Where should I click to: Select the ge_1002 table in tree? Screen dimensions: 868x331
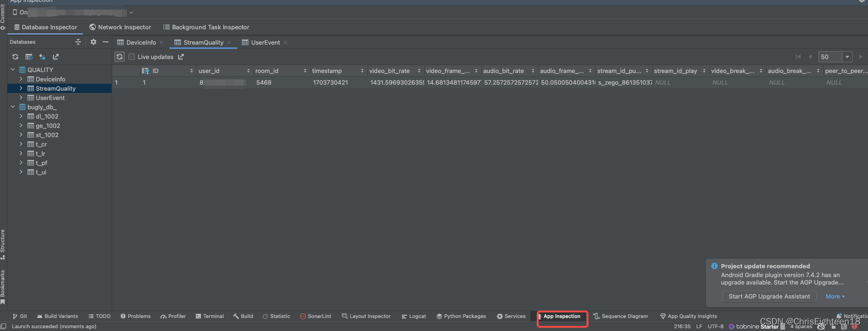(x=48, y=126)
